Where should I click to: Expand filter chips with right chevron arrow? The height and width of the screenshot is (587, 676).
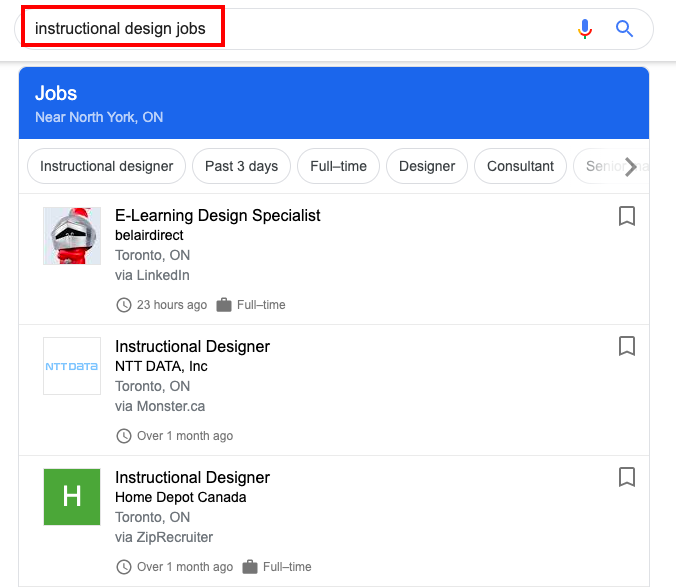pos(631,166)
